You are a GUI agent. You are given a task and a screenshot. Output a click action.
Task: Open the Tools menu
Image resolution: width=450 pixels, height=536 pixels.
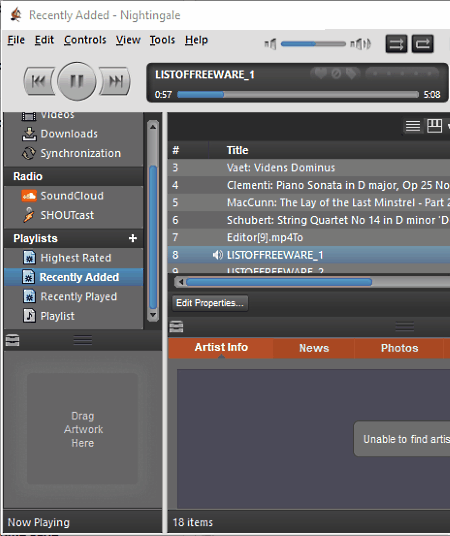coord(162,40)
